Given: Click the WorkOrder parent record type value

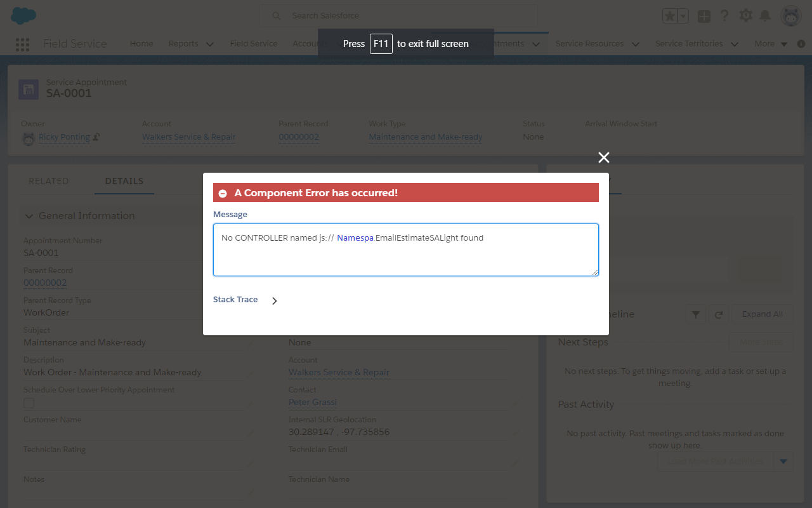Looking at the screenshot, I should 46,313.
